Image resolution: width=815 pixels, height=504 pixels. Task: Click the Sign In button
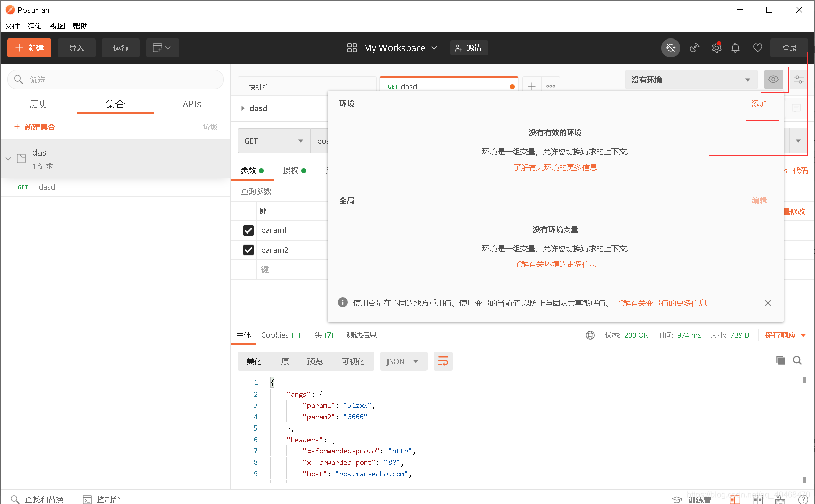pyautogui.click(x=789, y=48)
